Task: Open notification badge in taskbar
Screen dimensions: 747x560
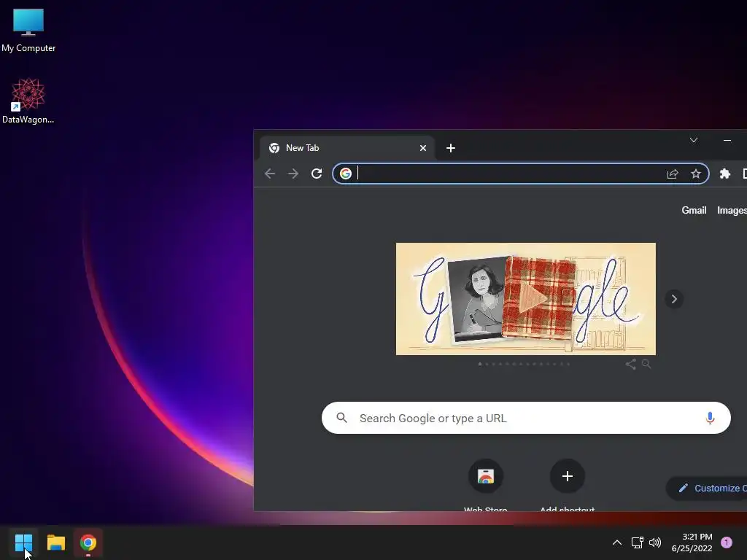Action: [726, 542]
